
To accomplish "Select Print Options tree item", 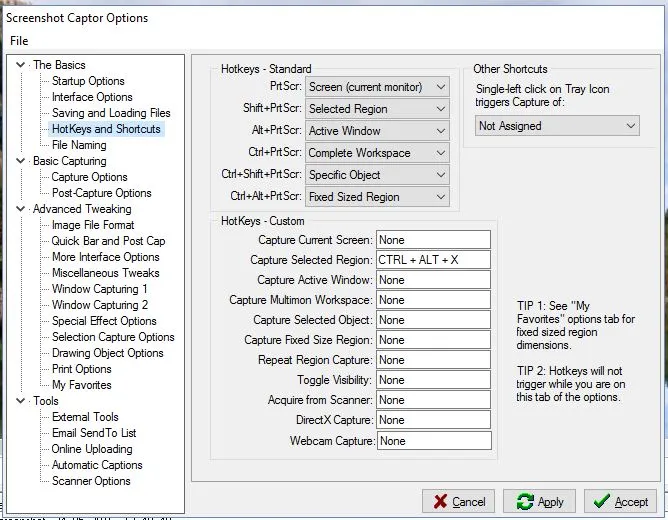I will (81, 369).
